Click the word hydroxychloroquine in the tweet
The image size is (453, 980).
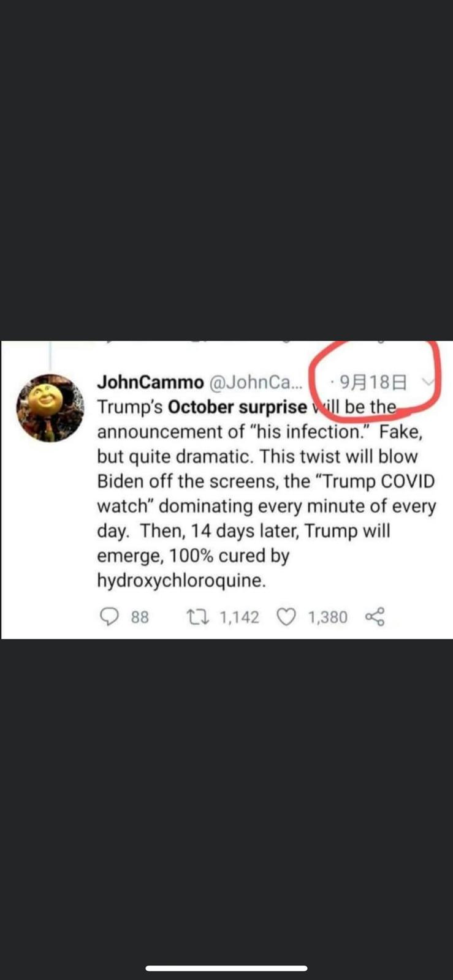[181, 581]
